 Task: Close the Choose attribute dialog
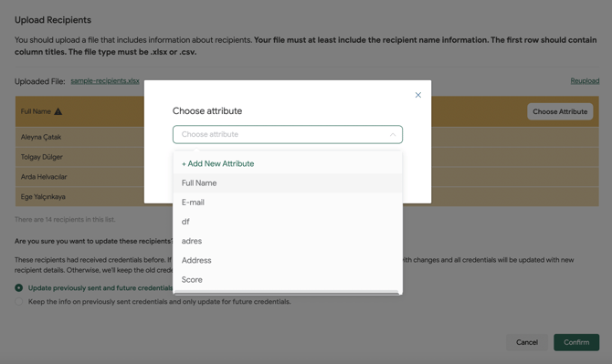point(418,95)
